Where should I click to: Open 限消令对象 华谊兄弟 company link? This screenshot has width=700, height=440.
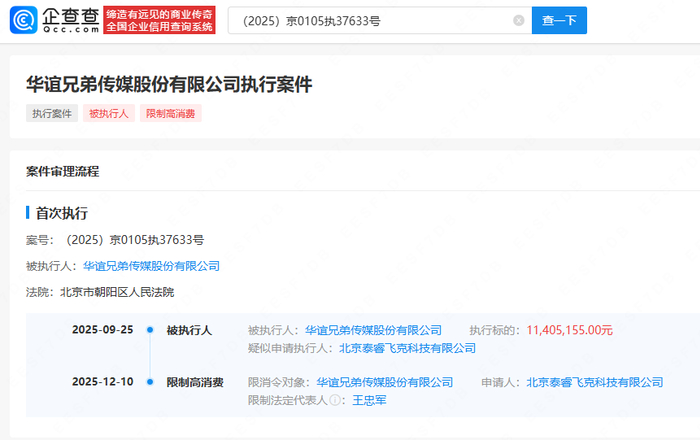point(385,382)
